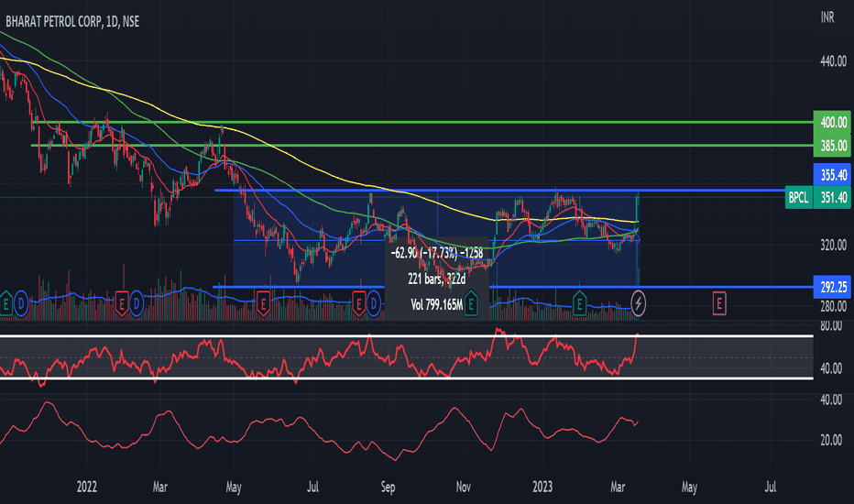Click the Mar label just after 2022
Screen dimensions: 854x504
coord(160,487)
